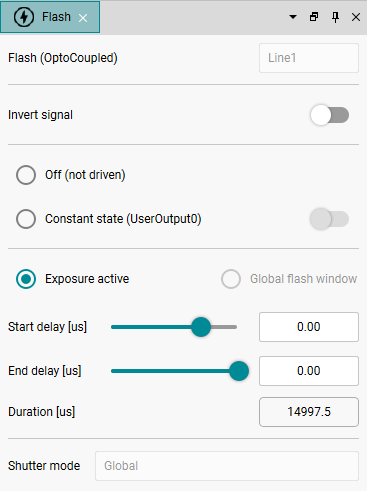
Task: Click the Start delay slider handle
Action: 201,327
